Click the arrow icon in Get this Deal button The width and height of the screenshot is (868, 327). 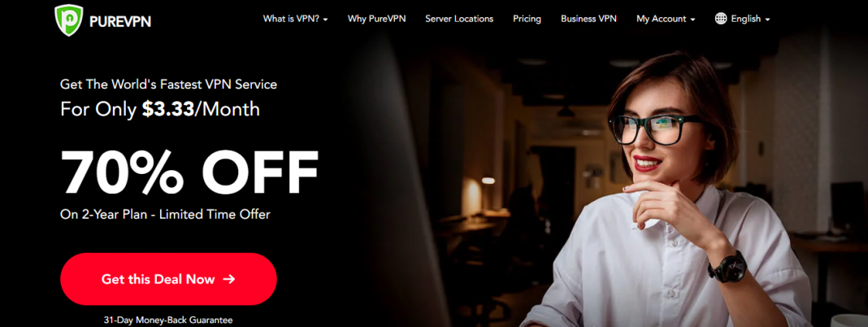tap(228, 279)
